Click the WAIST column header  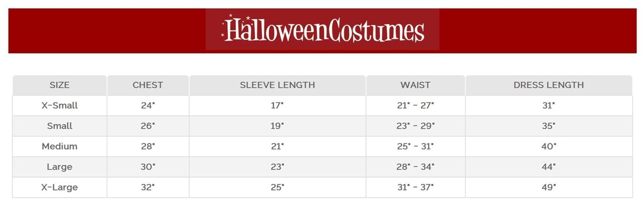415,85
